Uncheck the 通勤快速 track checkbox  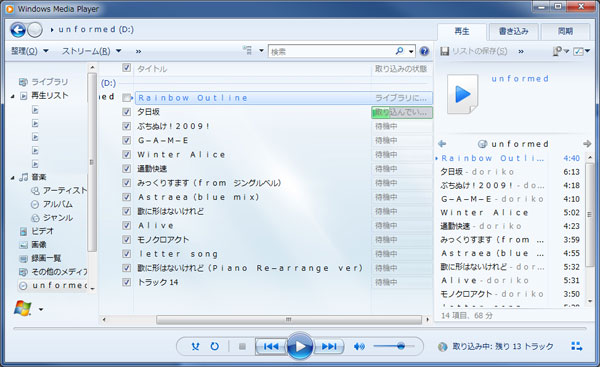pyautogui.click(x=126, y=168)
